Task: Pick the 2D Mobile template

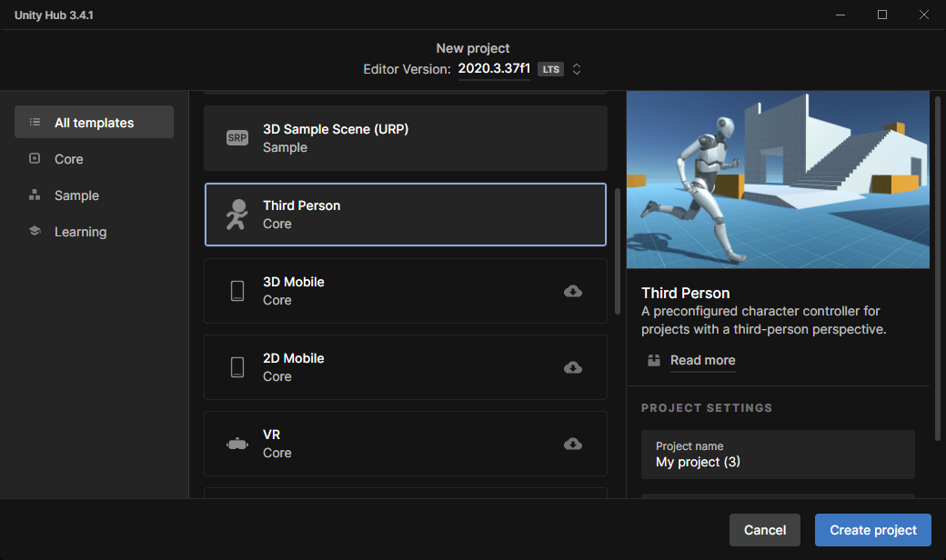Action: 406,367
